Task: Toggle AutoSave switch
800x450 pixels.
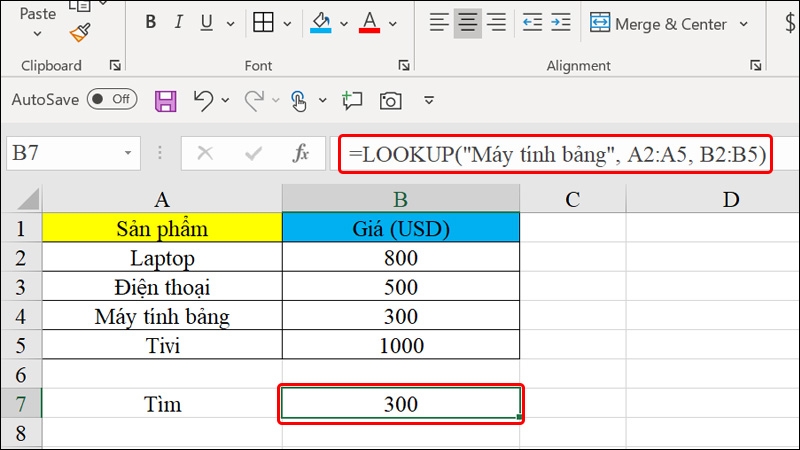Action: [x=112, y=99]
